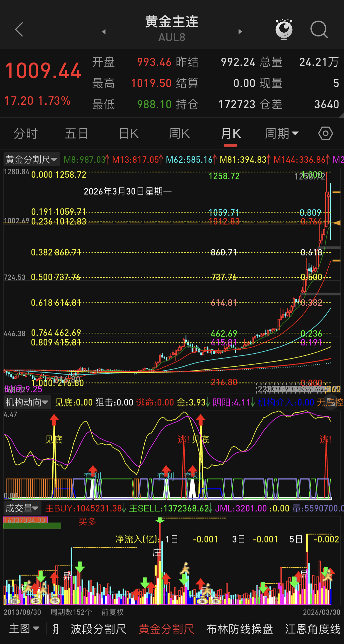344x644 pixels.
Task: Tap the 0.809 415.81 Fibonacci level
Action: point(56,342)
